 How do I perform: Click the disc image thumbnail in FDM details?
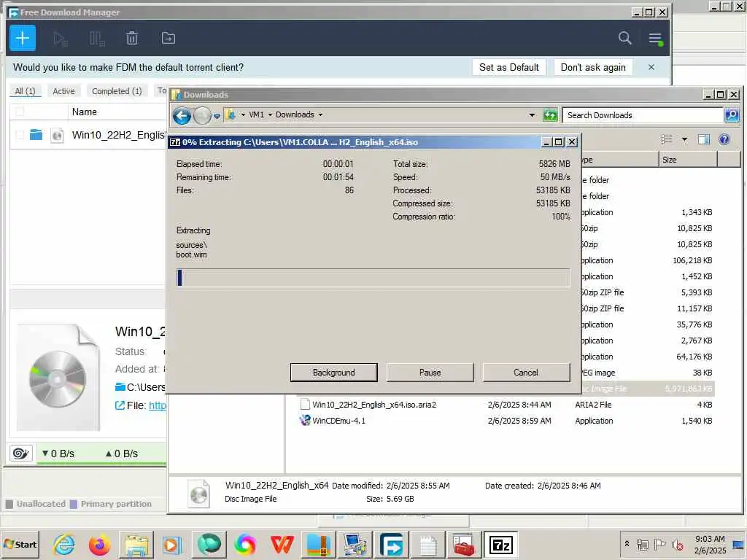pyautogui.click(x=58, y=377)
